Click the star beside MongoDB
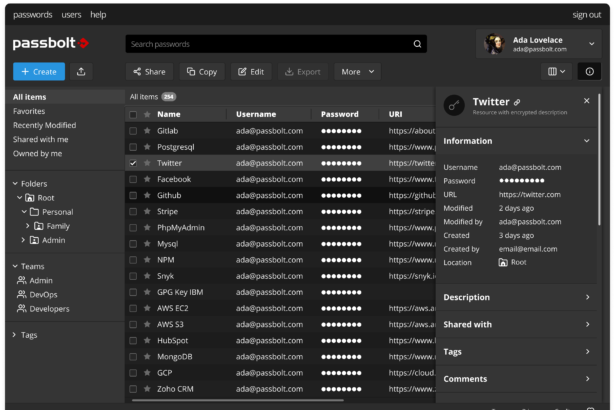Viewport: 615px width, 410px height. 147,356
